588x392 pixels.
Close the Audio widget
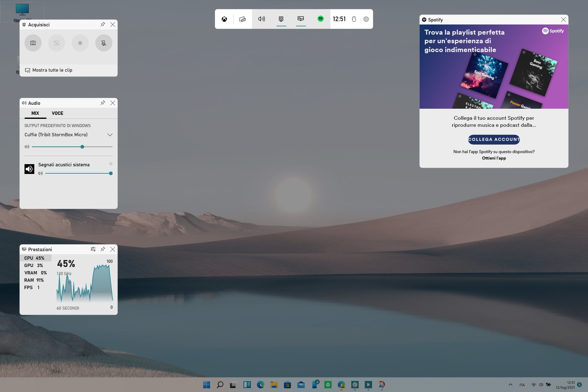click(113, 103)
